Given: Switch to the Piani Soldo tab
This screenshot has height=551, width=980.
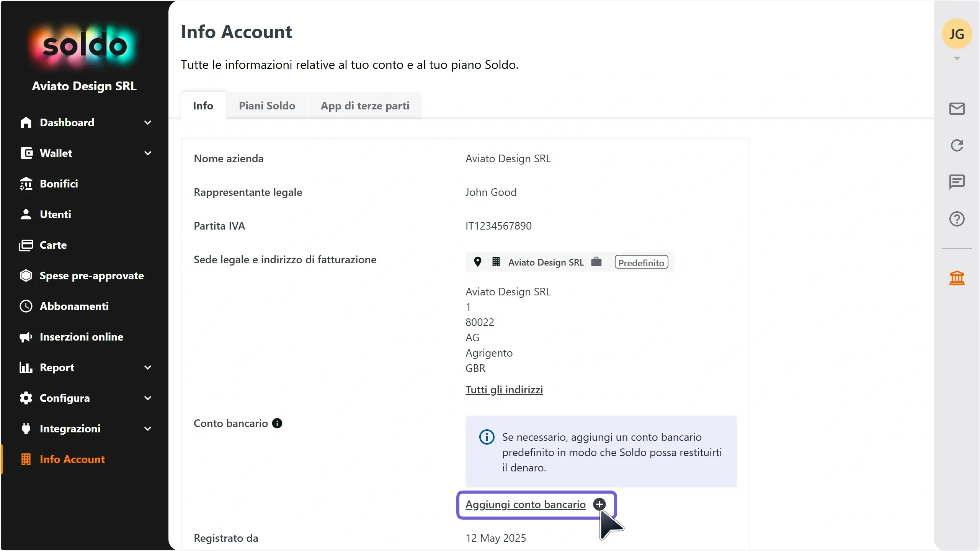Looking at the screenshot, I should pos(267,106).
